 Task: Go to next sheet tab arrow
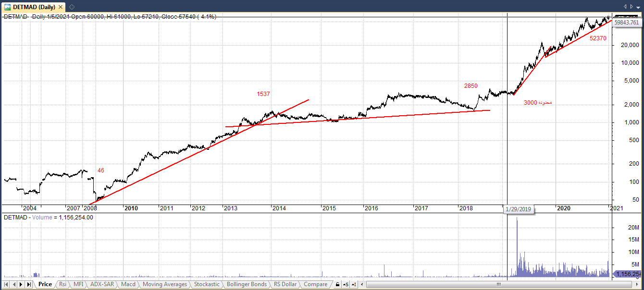point(21,285)
